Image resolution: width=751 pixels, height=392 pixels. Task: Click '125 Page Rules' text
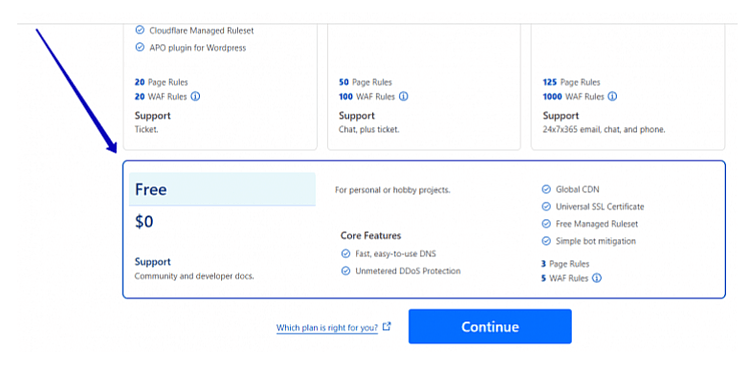571,82
